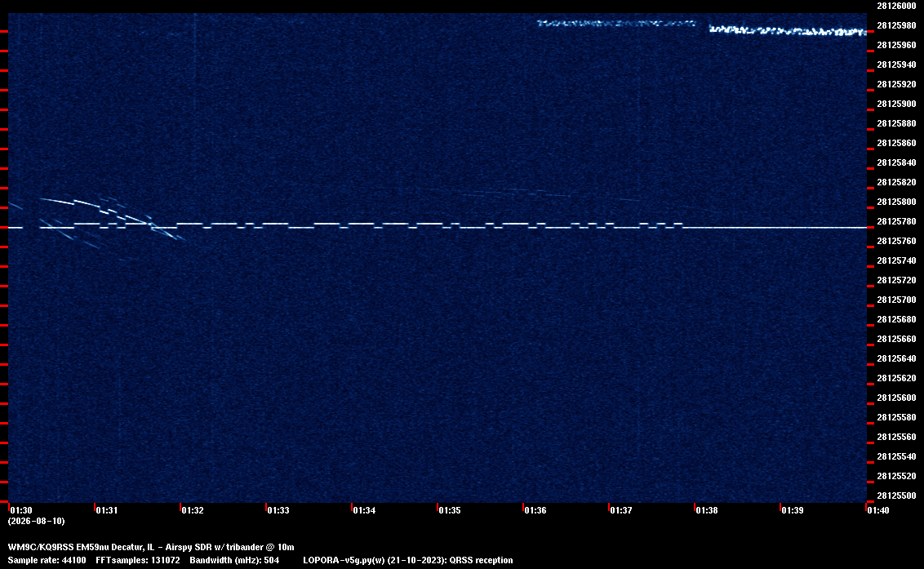Click the 28125760 frequency label
Screen dimensions: 924x569
896,241
